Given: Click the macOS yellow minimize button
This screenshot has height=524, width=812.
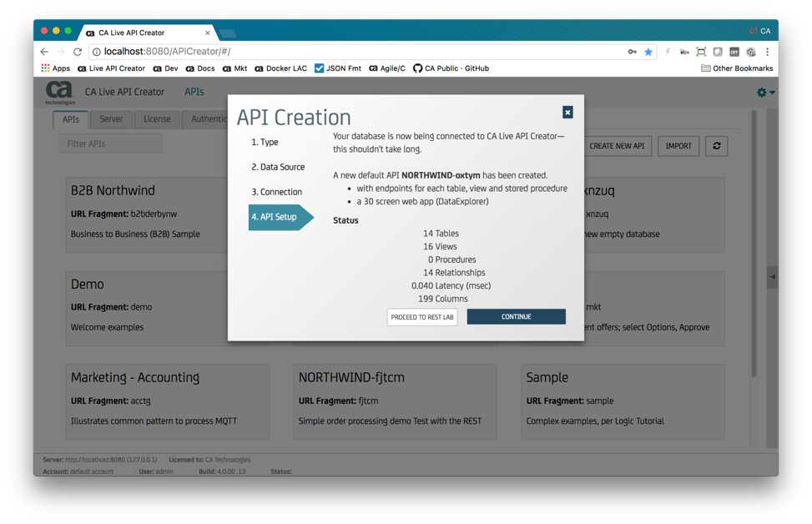Looking at the screenshot, I should point(56,31).
